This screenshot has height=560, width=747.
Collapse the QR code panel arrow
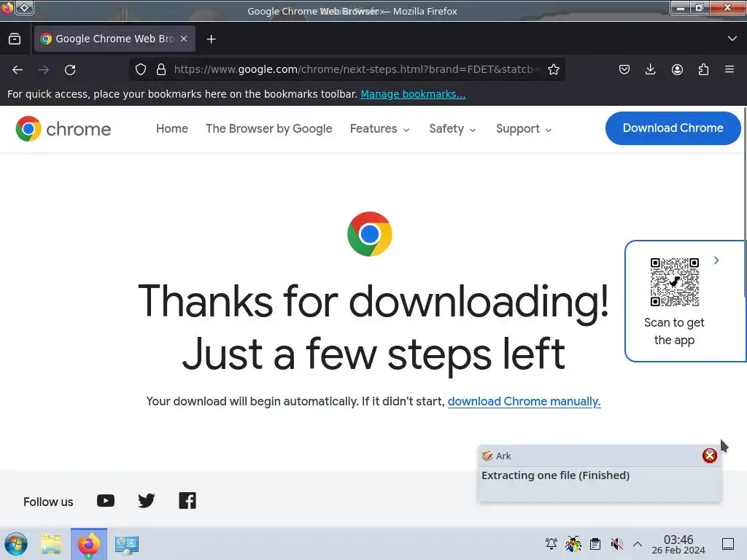[x=716, y=260]
